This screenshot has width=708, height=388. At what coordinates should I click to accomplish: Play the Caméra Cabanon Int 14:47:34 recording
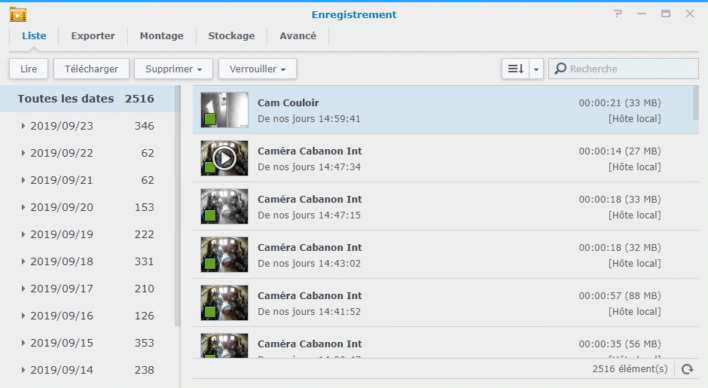click(x=224, y=158)
